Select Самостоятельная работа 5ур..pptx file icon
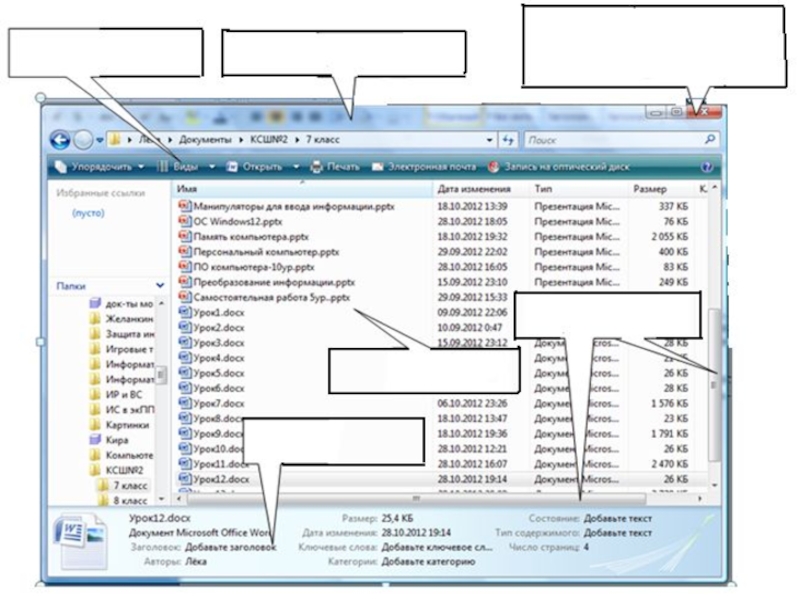 [x=185, y=297]
